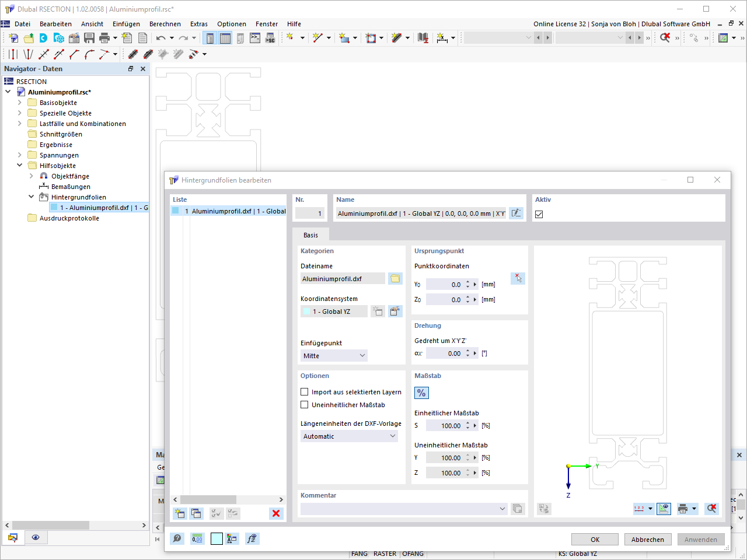The width and height of the screenshot is (747, 560).
Task: Toggle the percent Maßstab button
Action: coord(421,393)
